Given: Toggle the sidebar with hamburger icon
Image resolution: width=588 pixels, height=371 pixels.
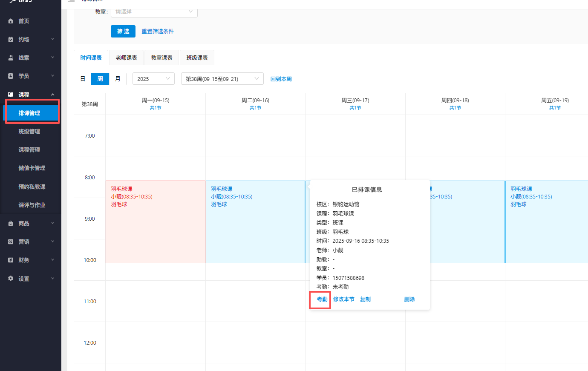Looking at the screenshot, I should (x=71, y=1).
